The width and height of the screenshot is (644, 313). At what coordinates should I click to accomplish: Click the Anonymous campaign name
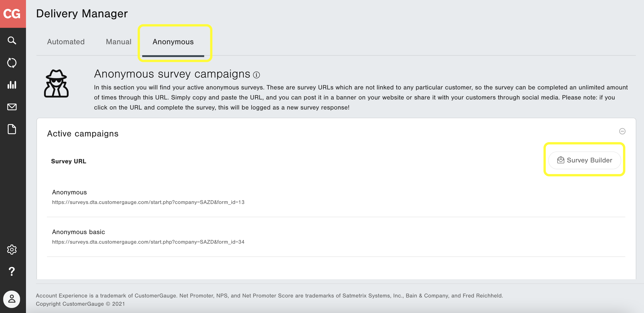(x=69, y=192)
